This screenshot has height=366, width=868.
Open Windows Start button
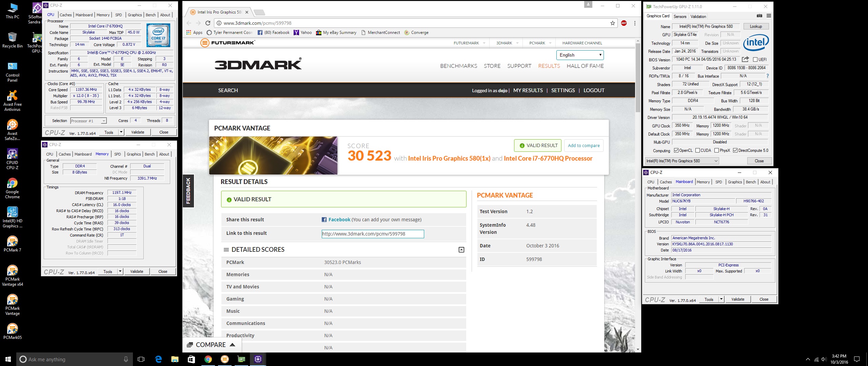tap(8, 359)
